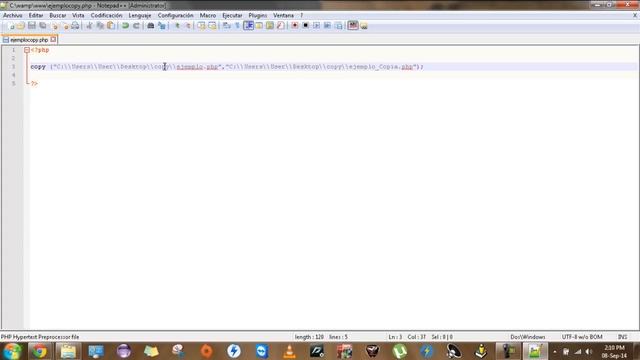The image size is (640, 360).
Task: Paste the clipboard using the toolbar icon
Action: [x=111, y=26]
